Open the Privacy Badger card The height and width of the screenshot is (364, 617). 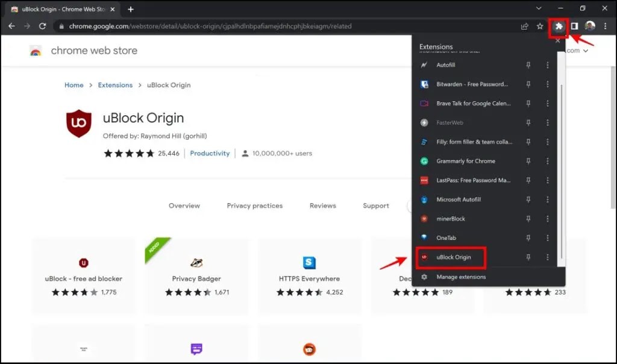point(196,275)
